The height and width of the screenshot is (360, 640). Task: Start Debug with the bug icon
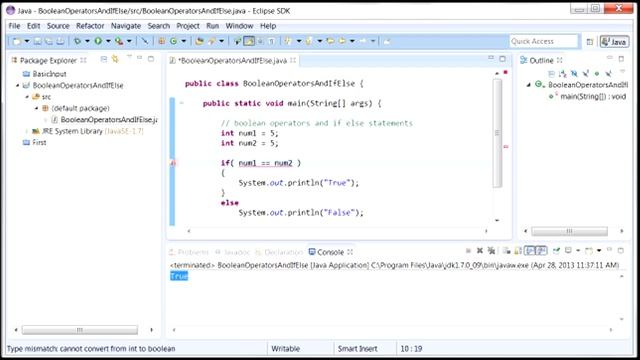point(77,41)
